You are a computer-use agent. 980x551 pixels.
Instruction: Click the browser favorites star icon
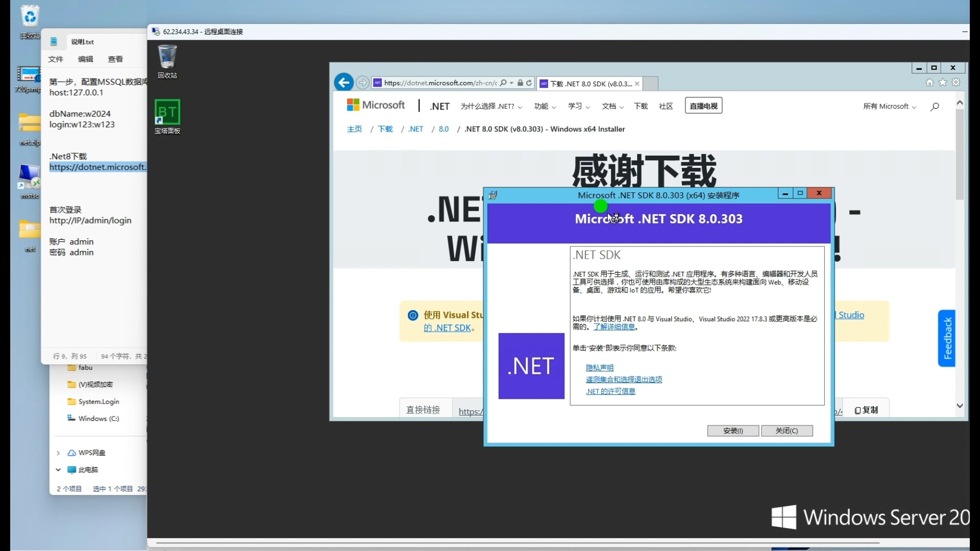click(x=943, y=83)
